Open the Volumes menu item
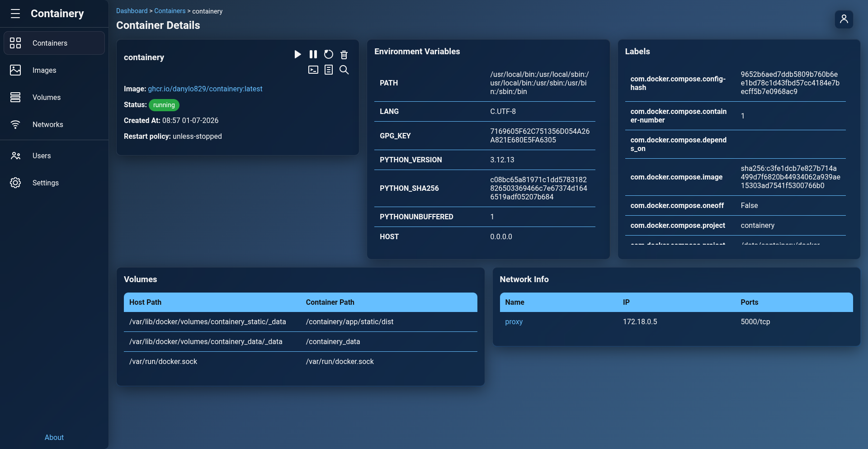 click(x=54, y=97)
